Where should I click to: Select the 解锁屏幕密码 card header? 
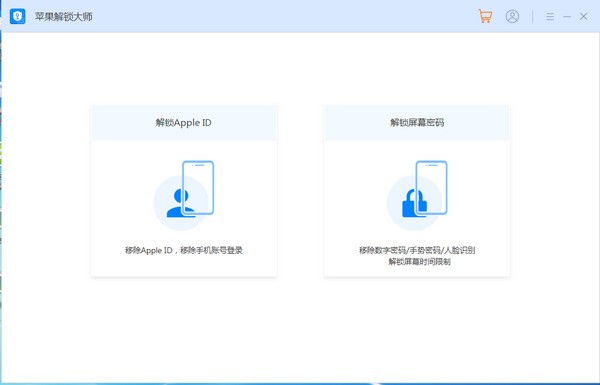pos(417,122)
